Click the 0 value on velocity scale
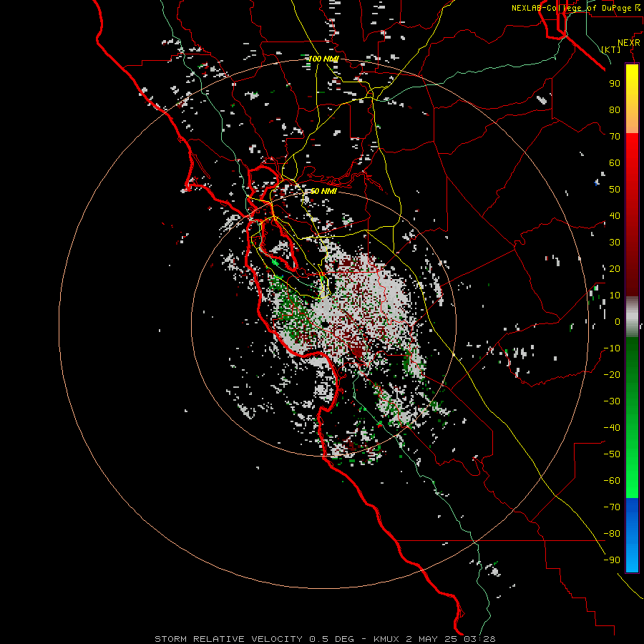644x644 pixels. [618, 321]
